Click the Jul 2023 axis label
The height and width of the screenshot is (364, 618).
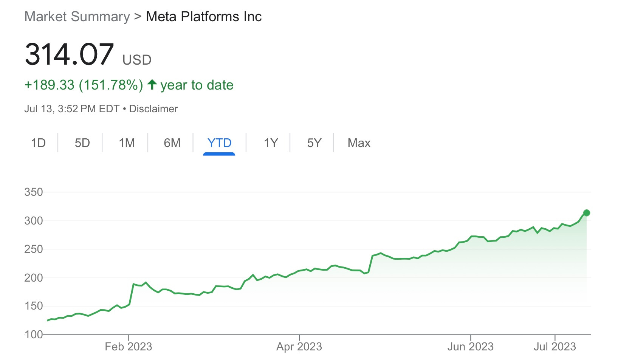click(x=554, y=346)
